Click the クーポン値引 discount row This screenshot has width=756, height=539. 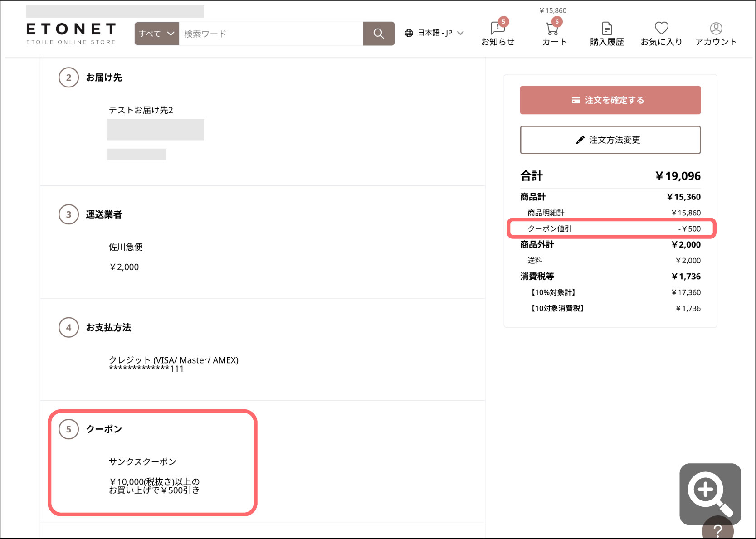[610, 228]
